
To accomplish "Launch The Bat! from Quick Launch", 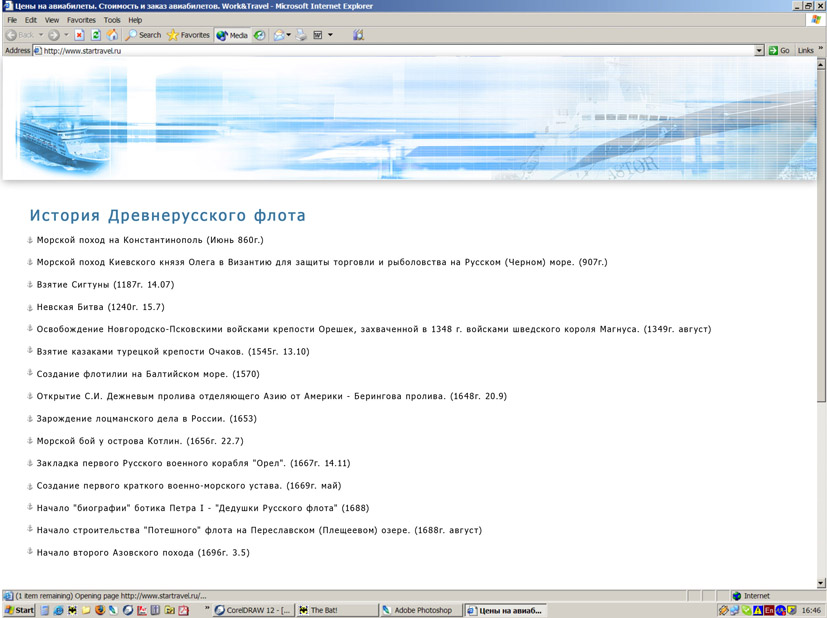I will (72, 610).
